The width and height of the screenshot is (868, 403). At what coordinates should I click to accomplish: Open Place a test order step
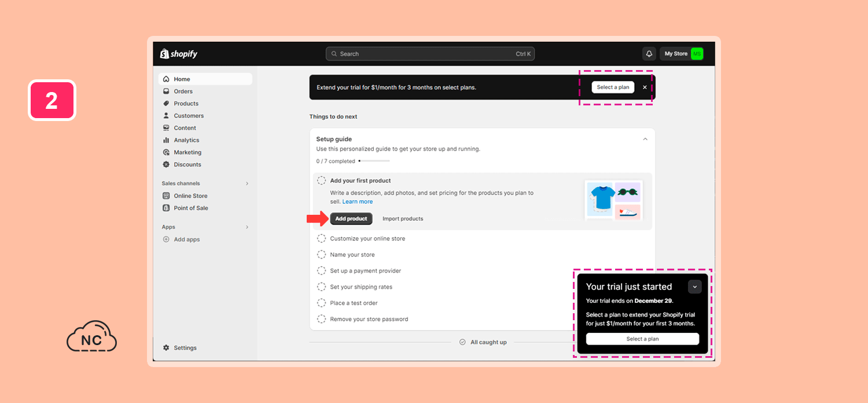354,303
